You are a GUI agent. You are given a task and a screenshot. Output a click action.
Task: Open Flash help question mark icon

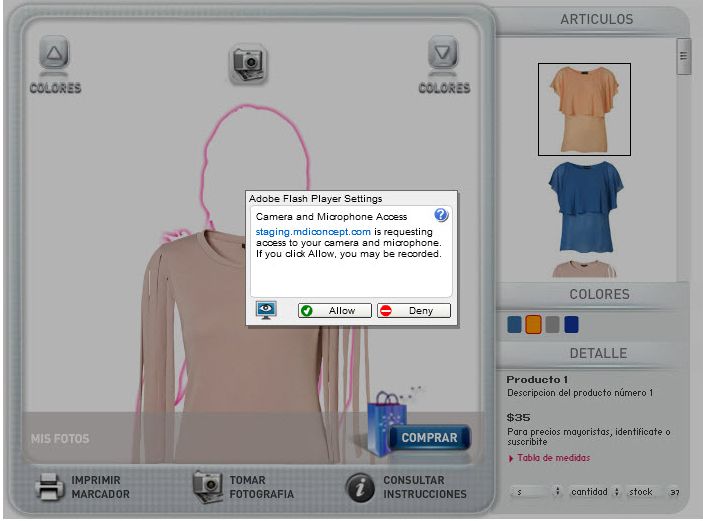(442, 215)
